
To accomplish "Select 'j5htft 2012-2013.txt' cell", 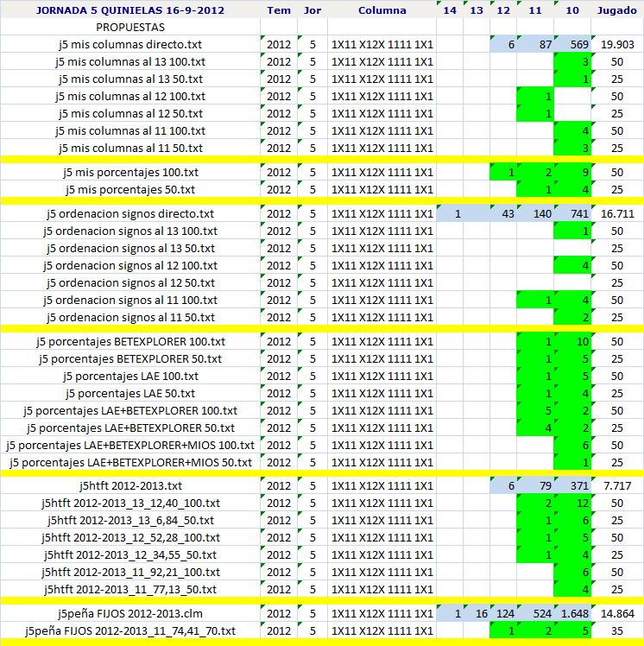I will click(130, 485).
